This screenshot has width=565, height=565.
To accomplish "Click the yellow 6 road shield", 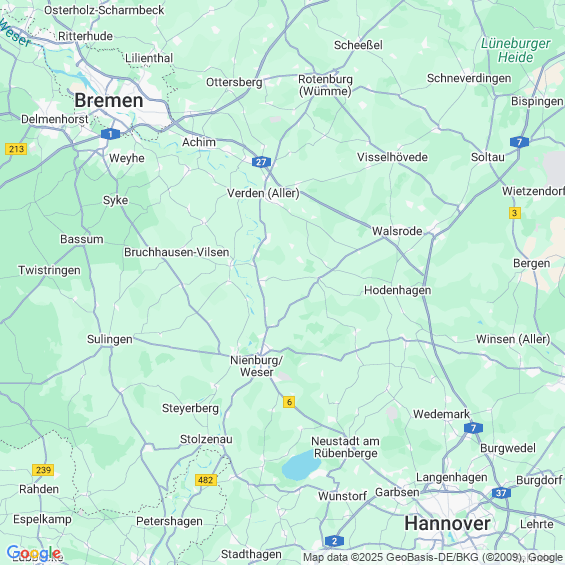I will [x=289, y=402].
